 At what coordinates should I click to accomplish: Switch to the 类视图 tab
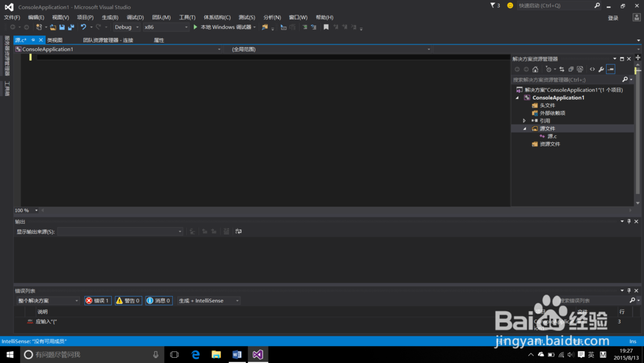tap(55, 40)
